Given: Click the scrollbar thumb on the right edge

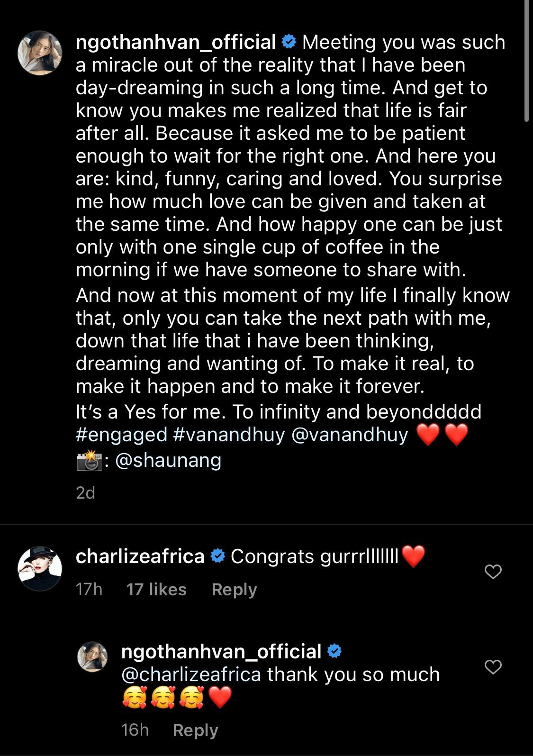Looking at the screenshot, I should [x=527, y=62].
